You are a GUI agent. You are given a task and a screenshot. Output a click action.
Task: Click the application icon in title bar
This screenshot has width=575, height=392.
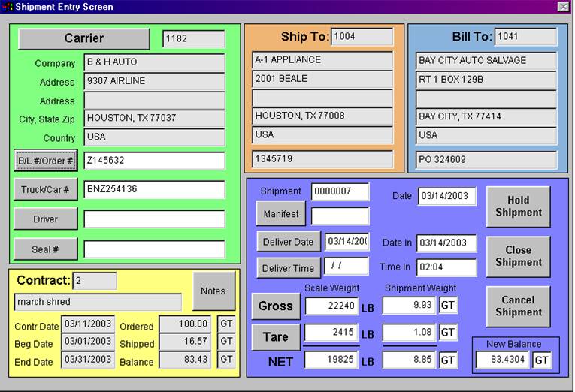click(x=8, y=7)
